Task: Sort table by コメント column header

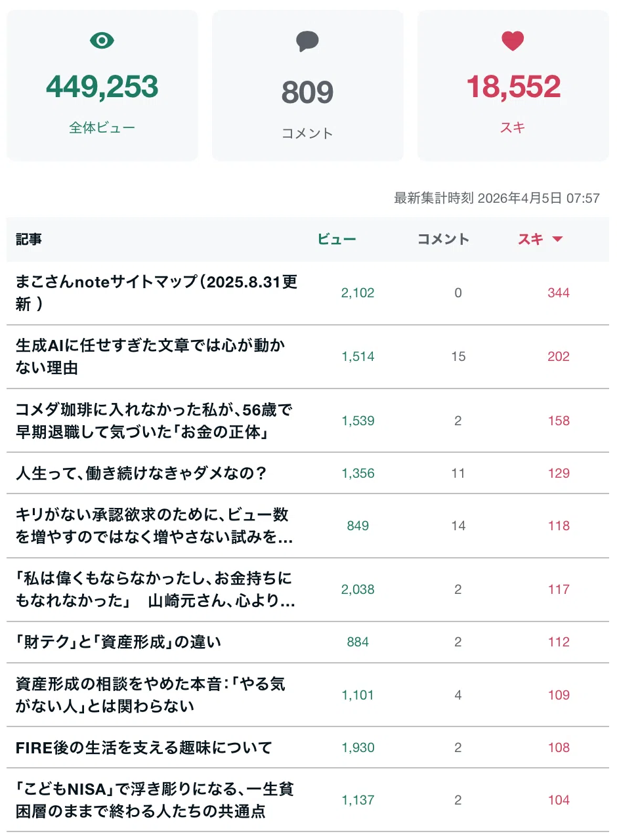Action: click(x=444, y=239)
